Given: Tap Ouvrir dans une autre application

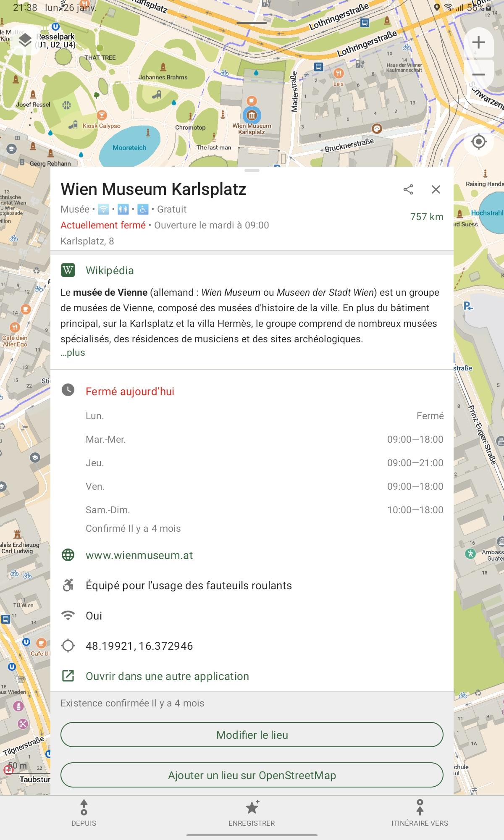Looking at the screenshot, I should pyautogui.click(x=167, y=676).
